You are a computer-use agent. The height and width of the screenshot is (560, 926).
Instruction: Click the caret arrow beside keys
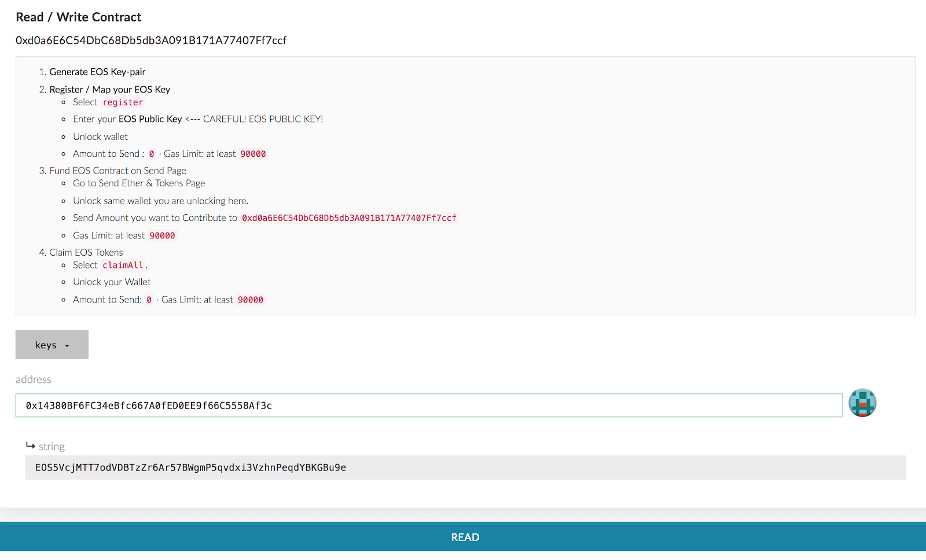point(67,346)
